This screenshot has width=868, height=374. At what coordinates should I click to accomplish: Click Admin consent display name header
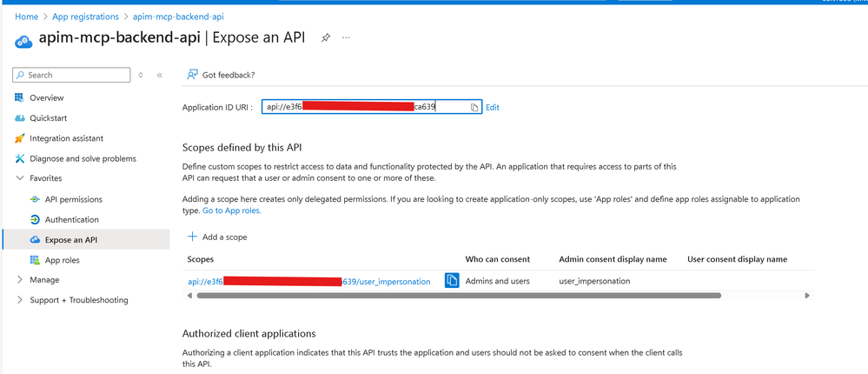[613, 258]
